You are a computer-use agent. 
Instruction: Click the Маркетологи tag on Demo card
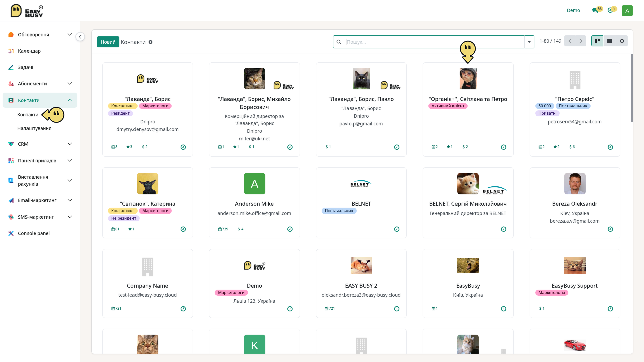coord(231,293)
